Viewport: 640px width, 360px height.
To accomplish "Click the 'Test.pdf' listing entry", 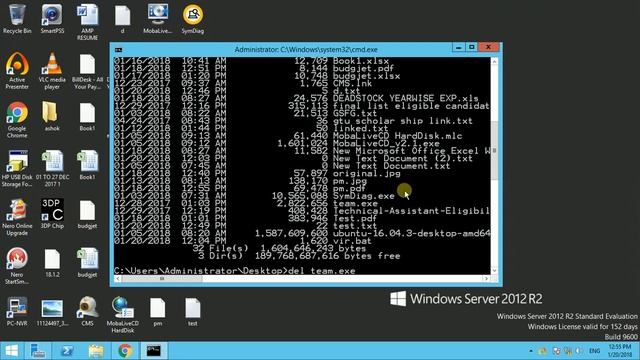I will pyautogui.click(x=355, y=218).
